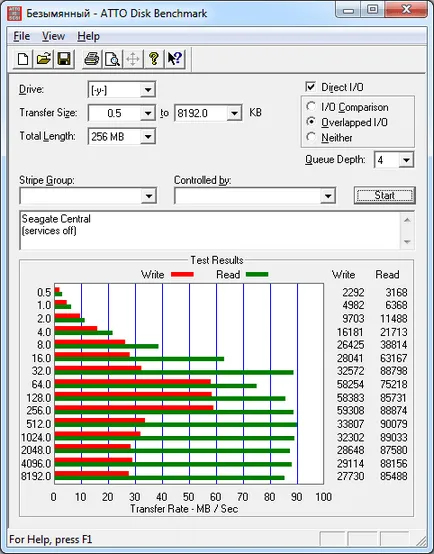Viewport: 434px width, 554px height.
Task: Expand the Queue Depth dropdown
Action: 406,160
